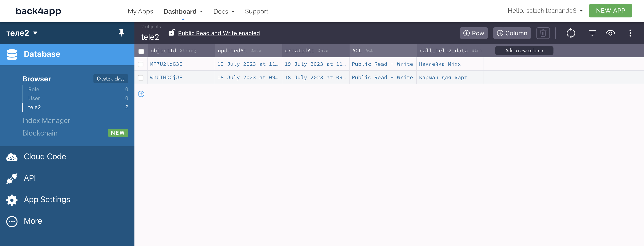
Task: Click the unlocked padlock security icon
Action: 172,32
